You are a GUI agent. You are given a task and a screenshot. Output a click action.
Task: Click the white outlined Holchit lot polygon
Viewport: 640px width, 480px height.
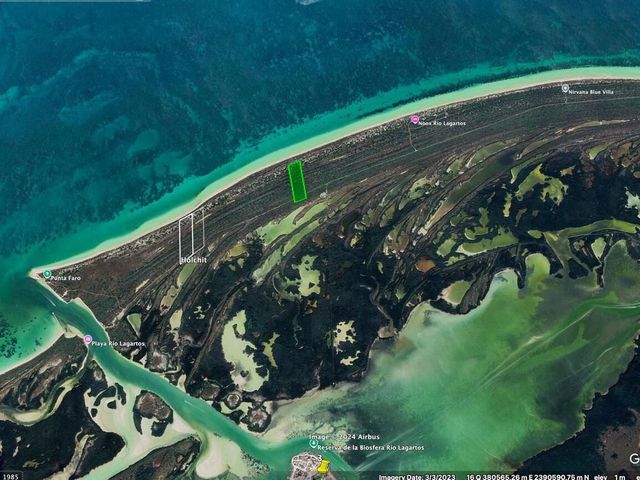point(191,235)
